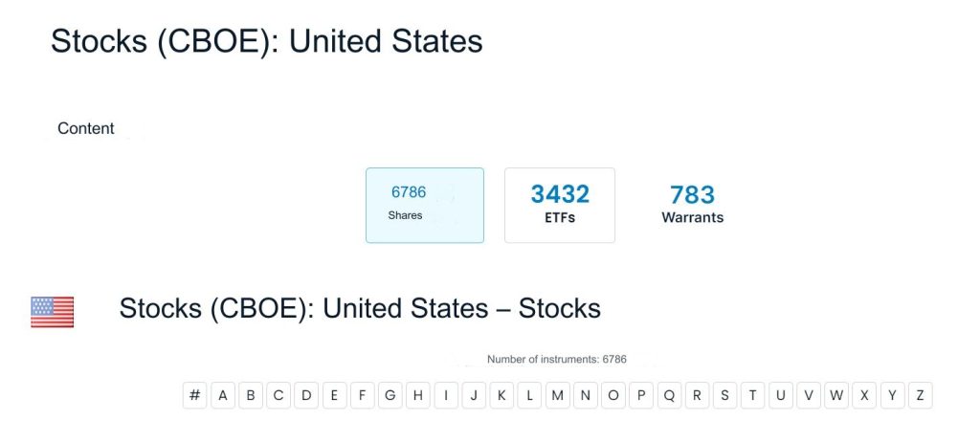The height and width of the screenshot is (421, 980).
Task: Select letter T in alphabet filter
Action: [x=753, y=395]
